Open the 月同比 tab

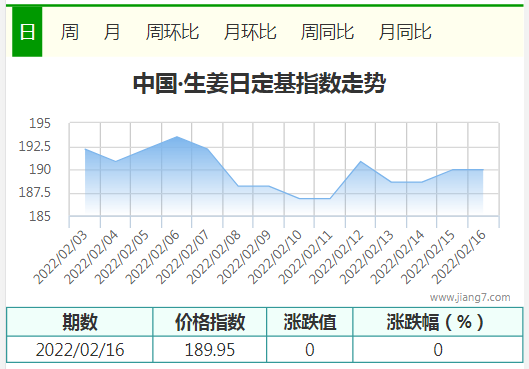pos(405,32)
